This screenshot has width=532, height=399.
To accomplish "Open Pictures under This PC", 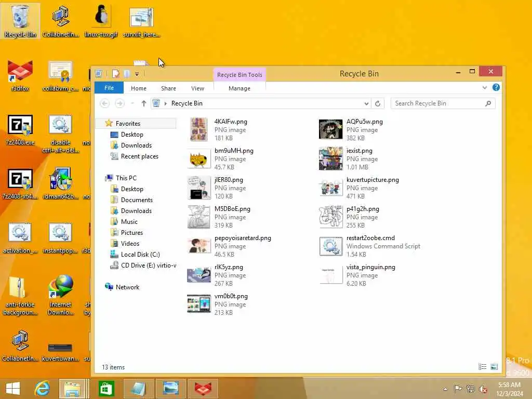I will [x=131, y=232].
